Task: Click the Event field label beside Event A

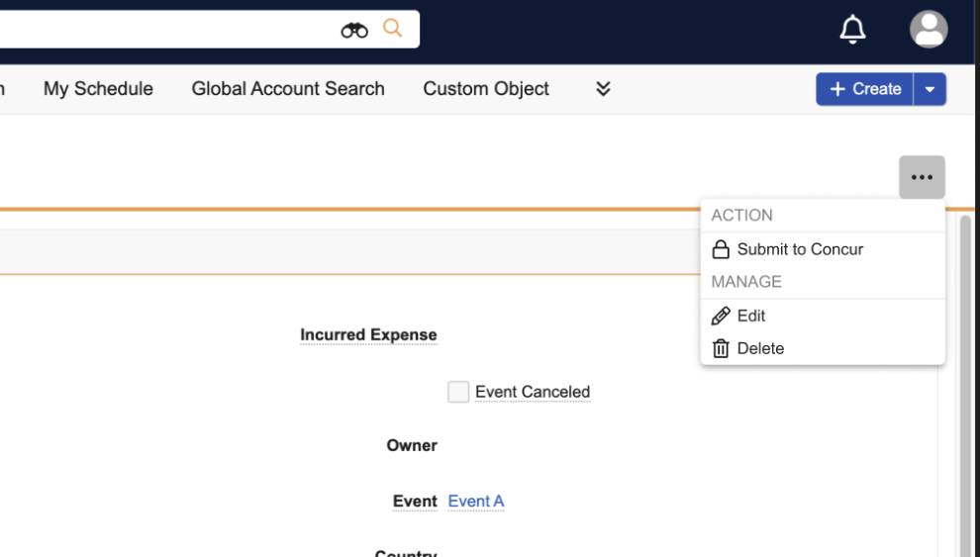Action: coord(415,502)
